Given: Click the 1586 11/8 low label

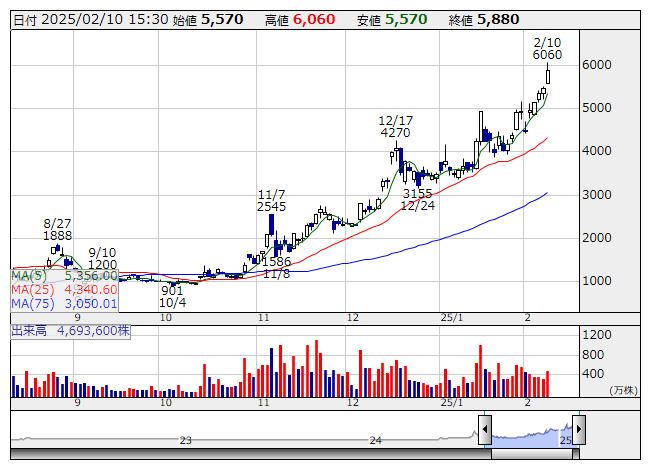Looking at the screenshot, I should (277, 268).
